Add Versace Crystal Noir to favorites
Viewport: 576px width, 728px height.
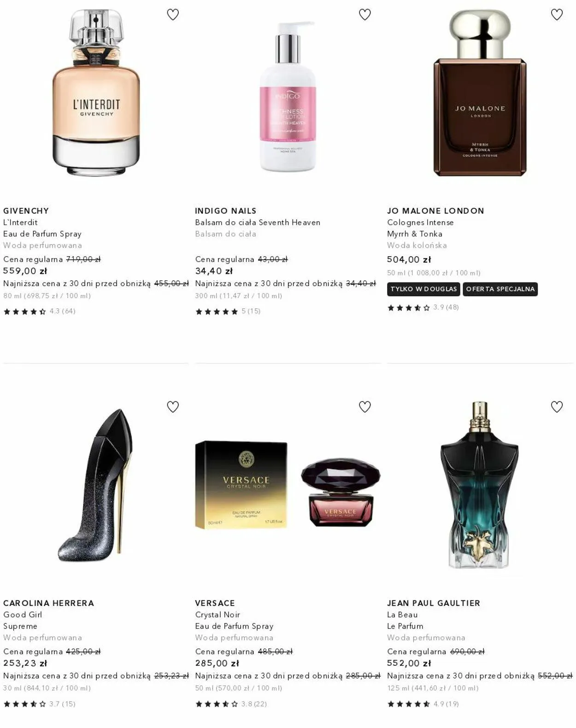point(365,407)
